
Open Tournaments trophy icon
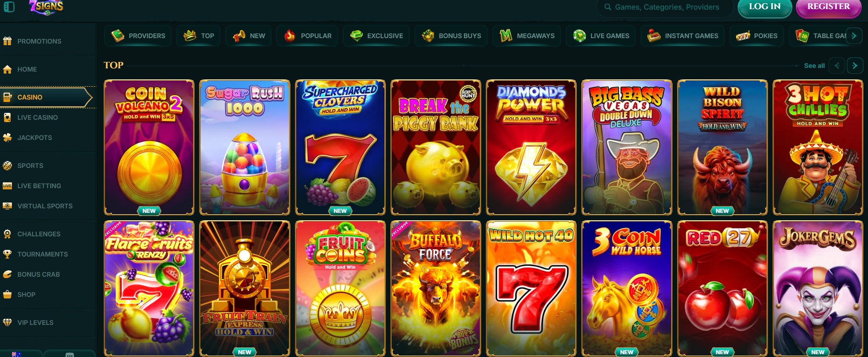point(7,254)
